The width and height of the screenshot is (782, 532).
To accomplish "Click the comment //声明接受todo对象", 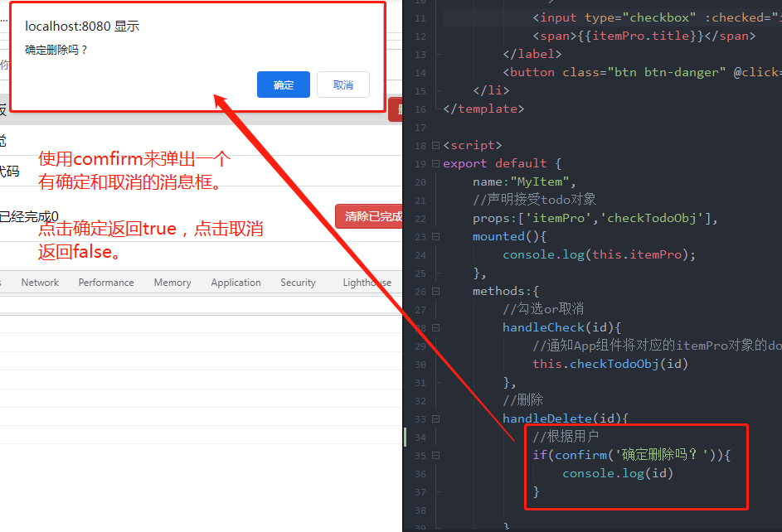I will tap(534, 200).
